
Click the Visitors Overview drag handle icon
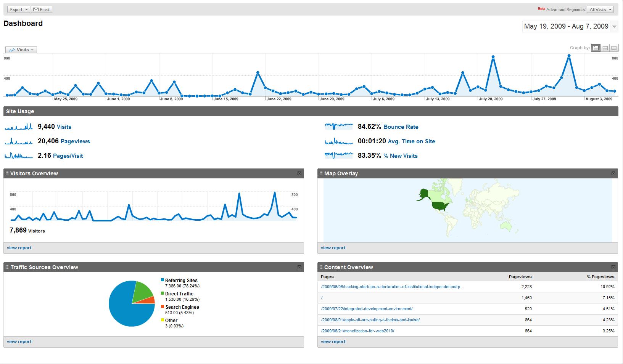pos(7,173)
